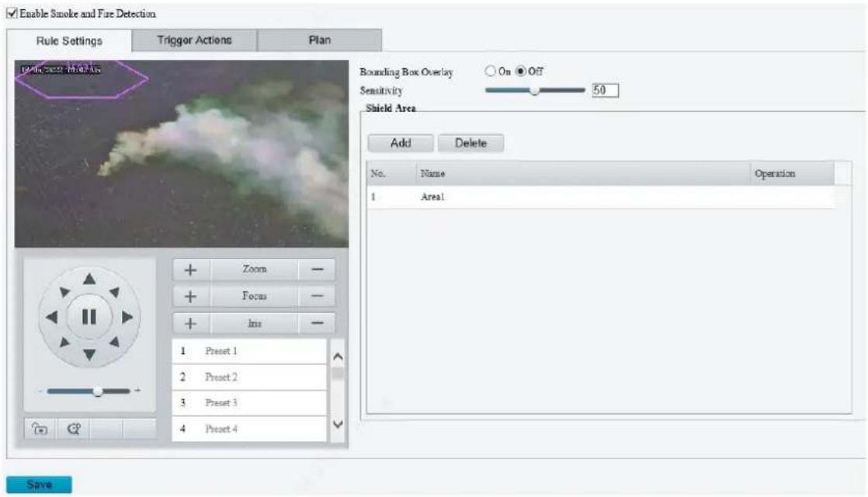
Task: Switch to the Rule Settings tab
Action: 69,40
